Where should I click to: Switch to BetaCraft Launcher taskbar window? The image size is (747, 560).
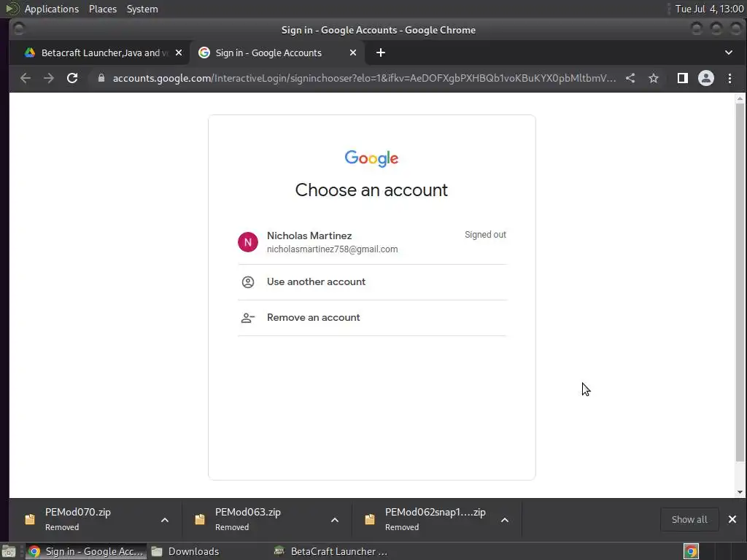(332, 551)
